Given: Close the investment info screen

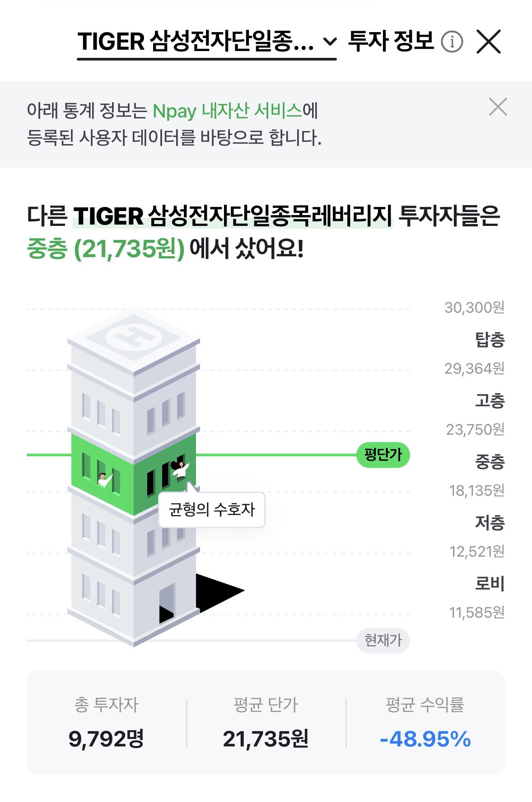Looking at the screenshot, I should [489, 42].
